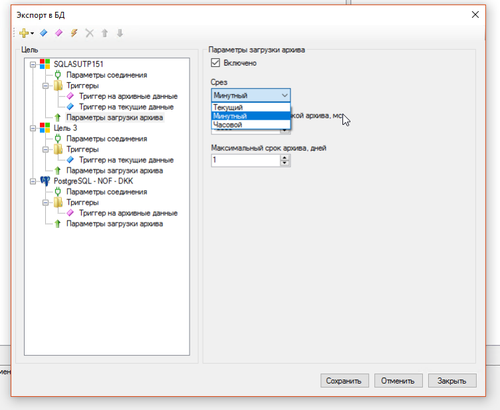The height and width of the screenshot is (410, 500).
Task: Select the Цель 3 target
Action: coord(65,128)
